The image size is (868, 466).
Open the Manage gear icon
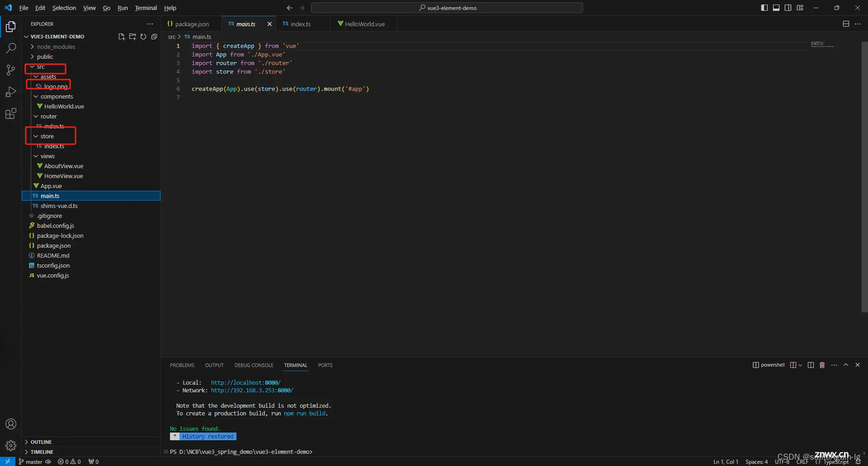pos(11,446)
